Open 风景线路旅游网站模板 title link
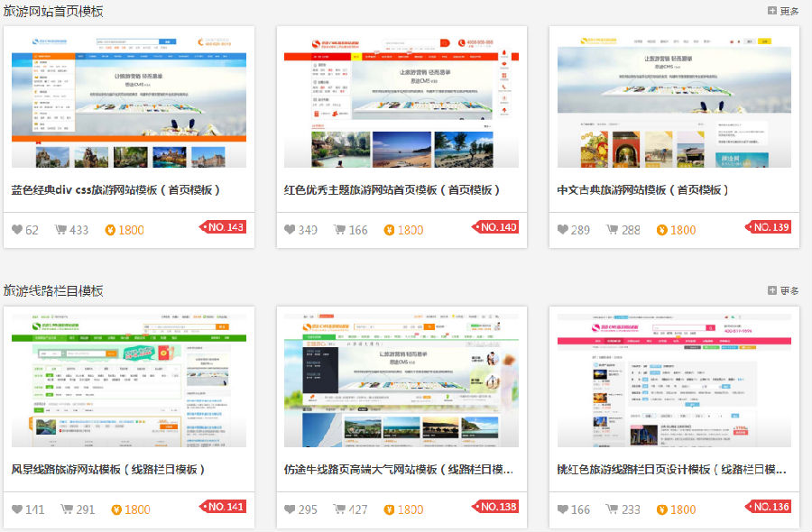Screen dimensions: 812x532 point(109,469)
